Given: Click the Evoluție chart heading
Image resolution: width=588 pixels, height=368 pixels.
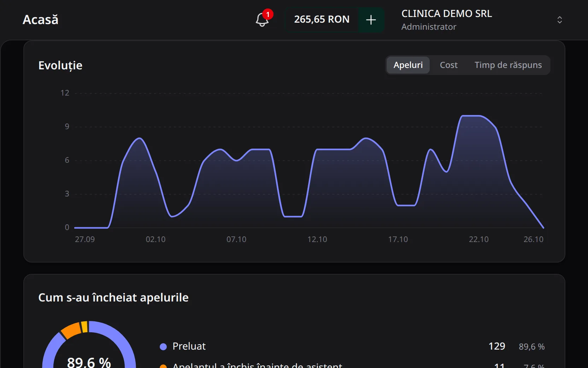Looking at the screenshot, I should coord(60,65).
